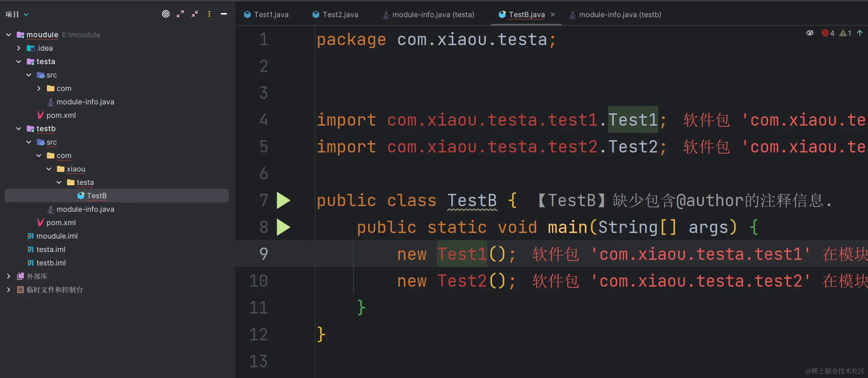Click the TestB class name in code
868x378 pixels.
tap(472, 201)
